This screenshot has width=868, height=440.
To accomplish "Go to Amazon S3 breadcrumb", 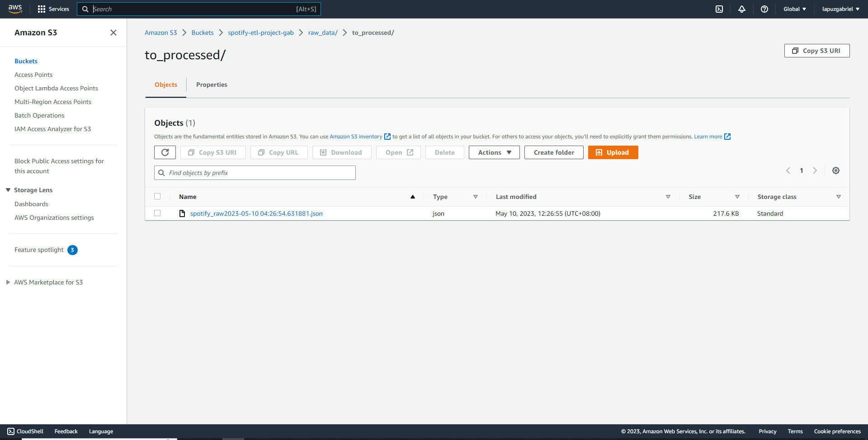I will coord(161,33).
